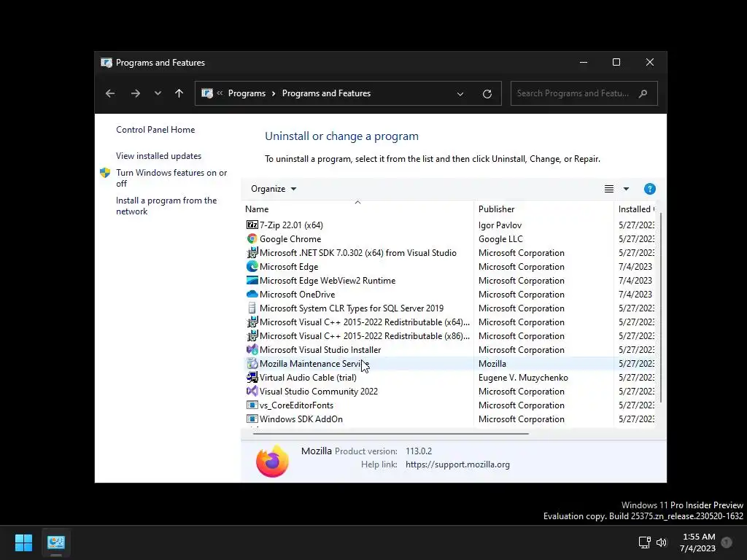Open the volume control in system tray
Image resolution: width=747 pixels, height=560 pixels.
[x=661, y=542]
